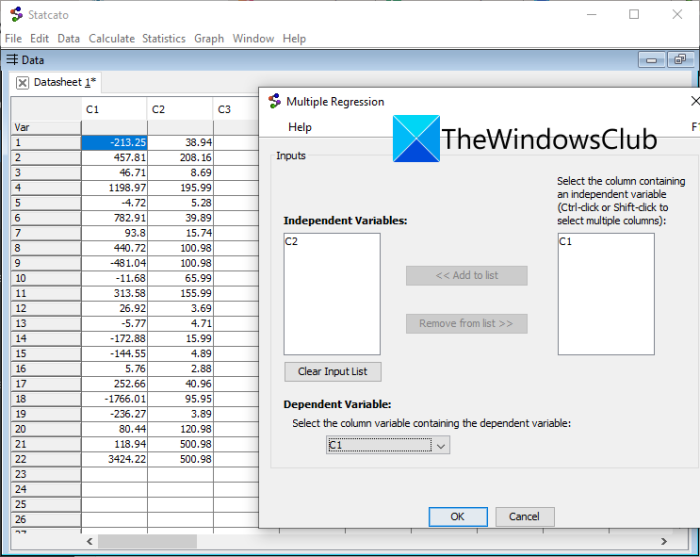Click empty C1 cell in row 23
700x557 pixels.
click(x=114, y=474)
